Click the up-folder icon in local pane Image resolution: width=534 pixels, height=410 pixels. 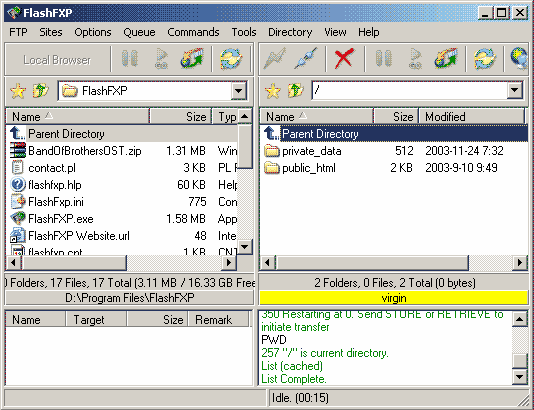[x=41, y=91]
